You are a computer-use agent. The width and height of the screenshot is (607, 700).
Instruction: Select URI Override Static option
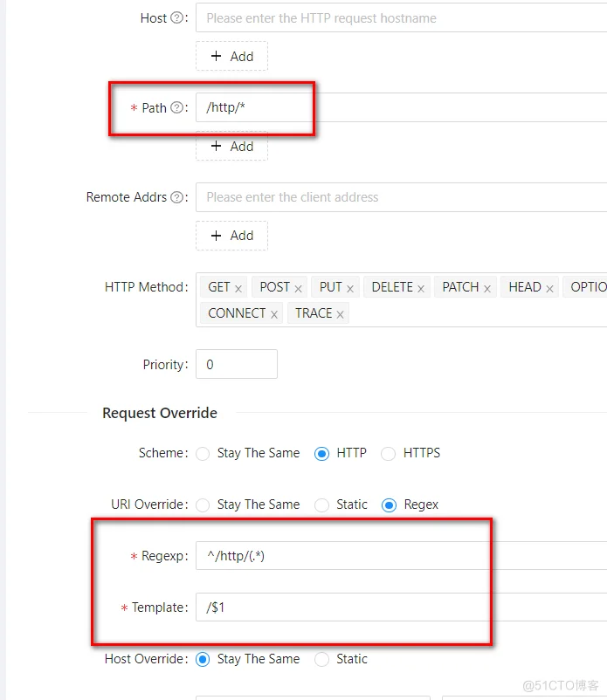321,504
